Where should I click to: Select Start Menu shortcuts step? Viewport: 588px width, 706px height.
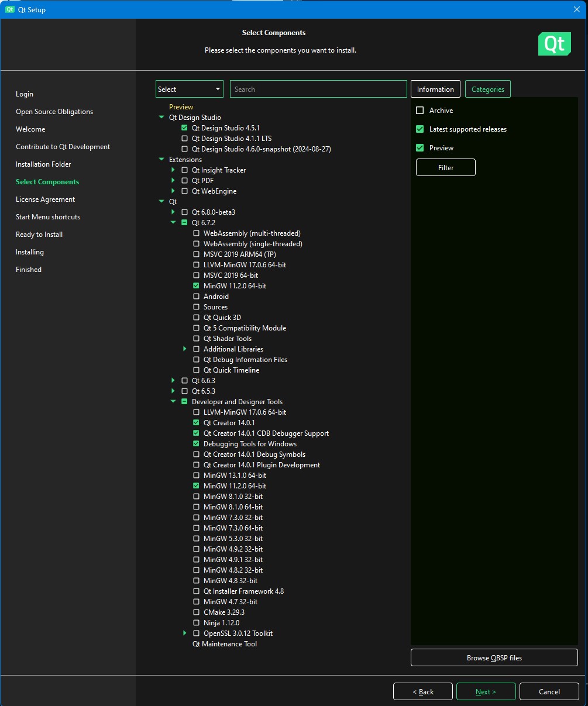pos(48,217)
